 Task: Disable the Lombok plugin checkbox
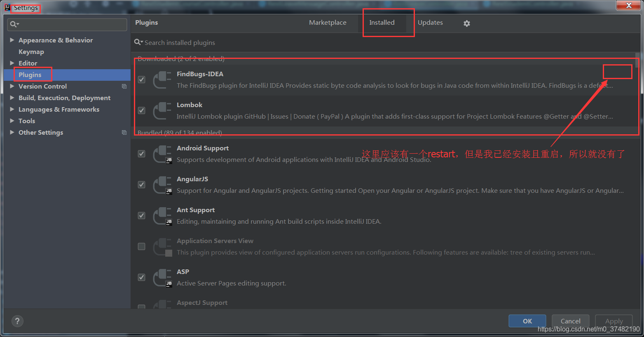(141, 110)
